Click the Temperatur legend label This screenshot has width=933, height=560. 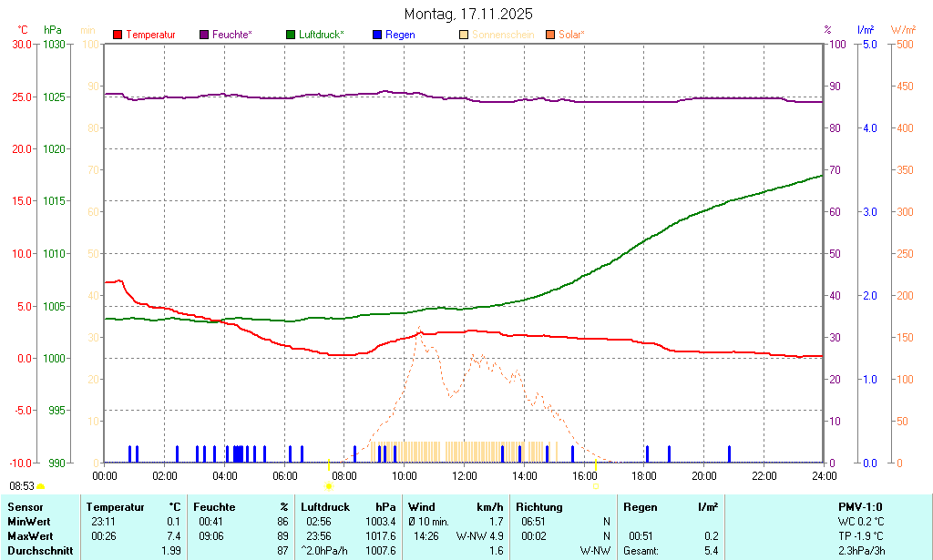150,35
